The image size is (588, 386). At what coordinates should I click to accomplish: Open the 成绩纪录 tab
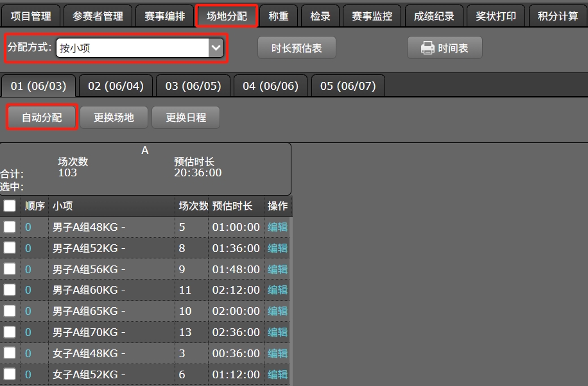434,16
